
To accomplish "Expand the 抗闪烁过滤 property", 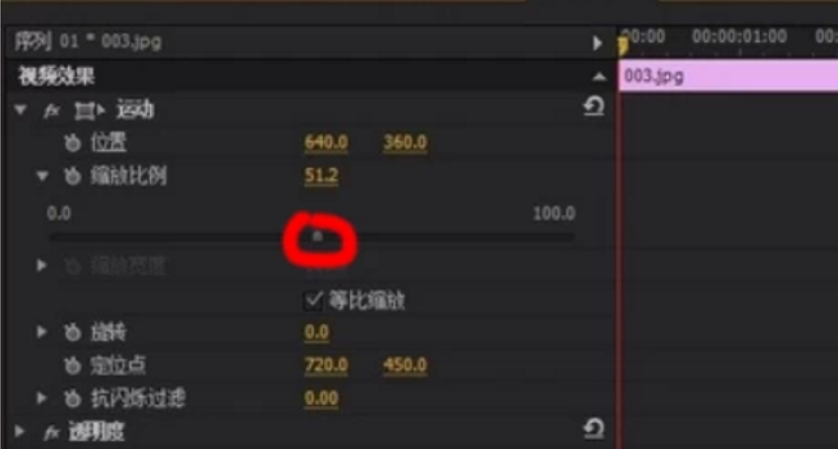I will (42, 398).
